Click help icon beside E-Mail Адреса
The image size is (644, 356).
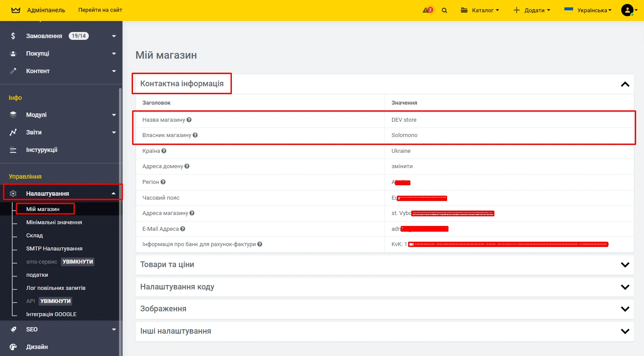(183, 229)
